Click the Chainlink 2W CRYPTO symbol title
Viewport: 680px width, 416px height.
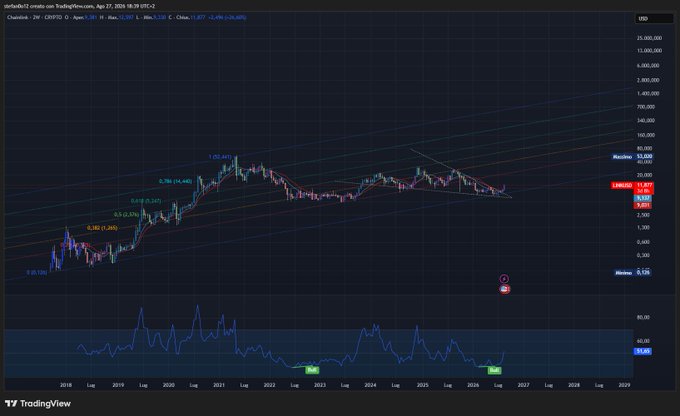coord(35,18)
